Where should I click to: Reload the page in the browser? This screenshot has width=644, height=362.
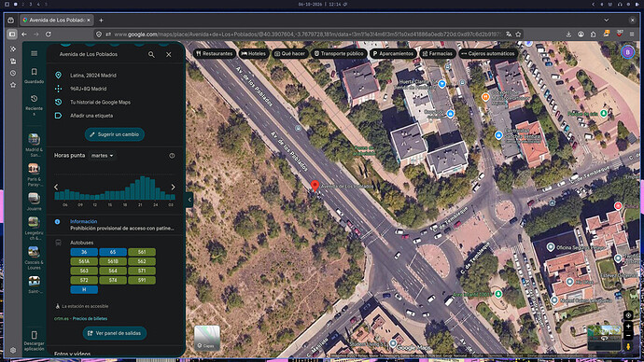49,35
